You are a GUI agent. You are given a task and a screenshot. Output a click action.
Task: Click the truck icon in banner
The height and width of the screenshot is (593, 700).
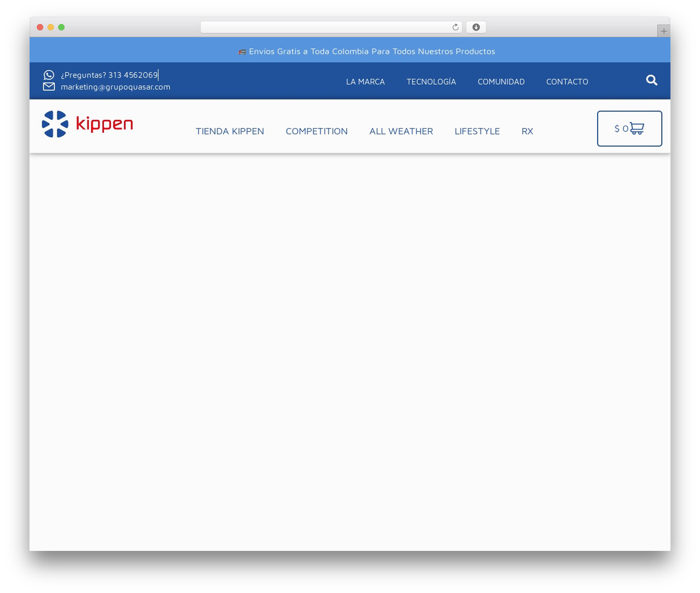pos(242,51)
